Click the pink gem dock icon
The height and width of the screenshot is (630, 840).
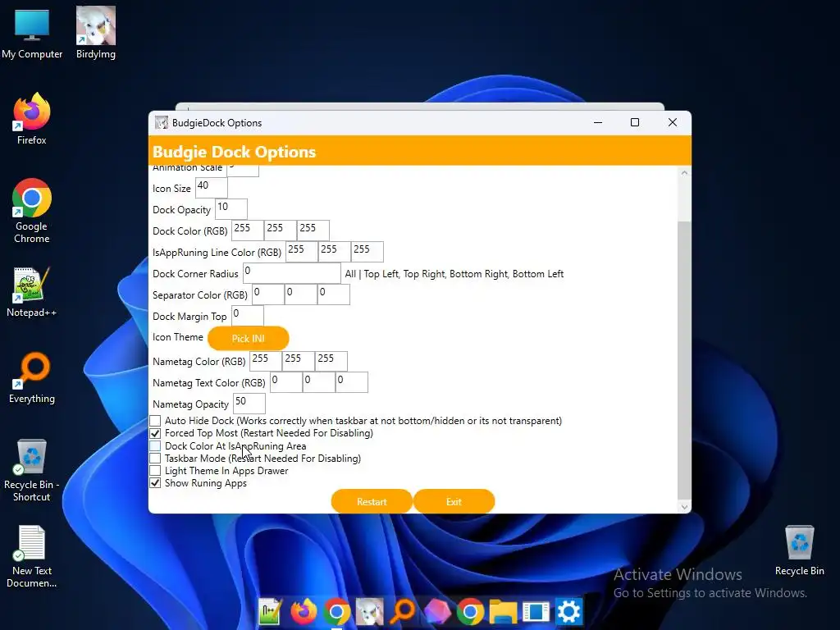[x=437, y=611]
